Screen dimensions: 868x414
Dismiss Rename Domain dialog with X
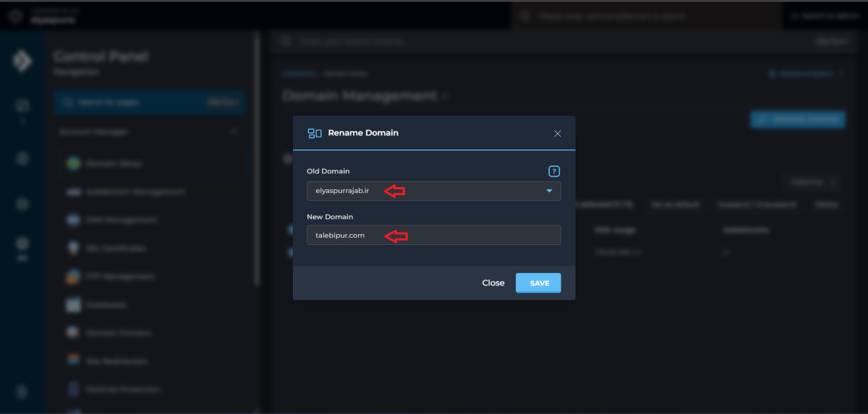[x=558, y=134]
